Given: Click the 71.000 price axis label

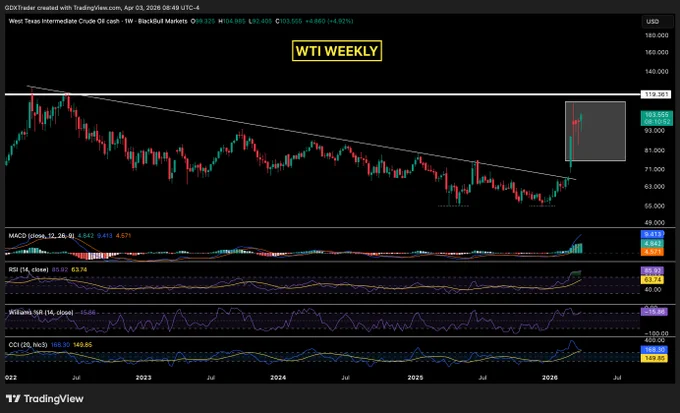Looking at the screenshot, I should click(655, 169).
